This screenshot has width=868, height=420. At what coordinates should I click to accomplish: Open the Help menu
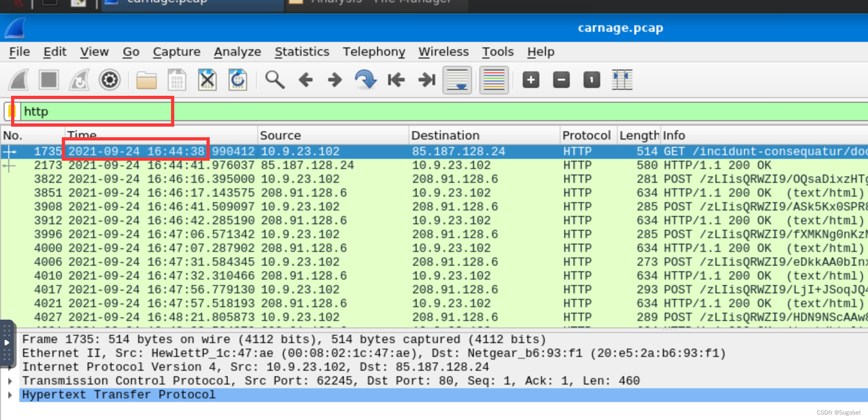coord(541,52)
